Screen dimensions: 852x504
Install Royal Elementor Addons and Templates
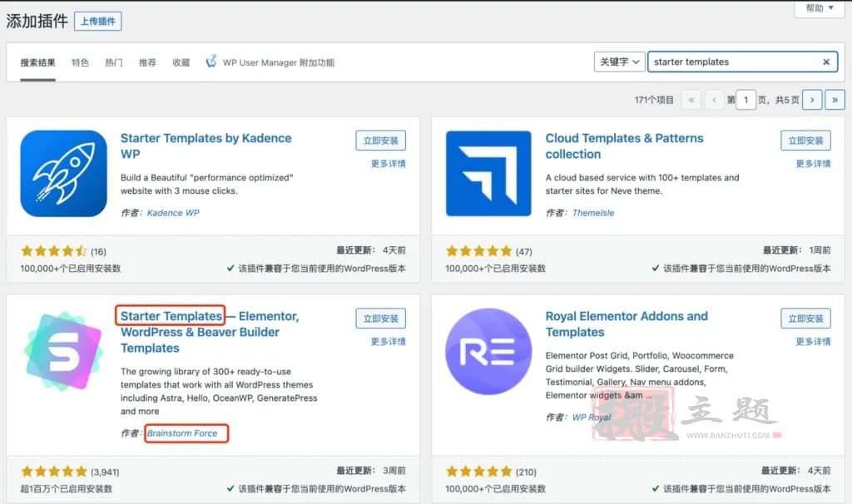805,319
